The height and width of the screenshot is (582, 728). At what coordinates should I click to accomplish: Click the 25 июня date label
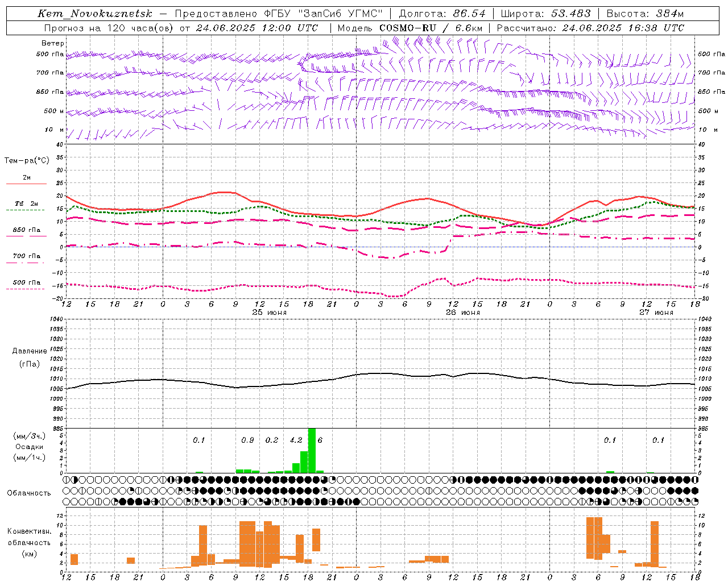(270, 313)
